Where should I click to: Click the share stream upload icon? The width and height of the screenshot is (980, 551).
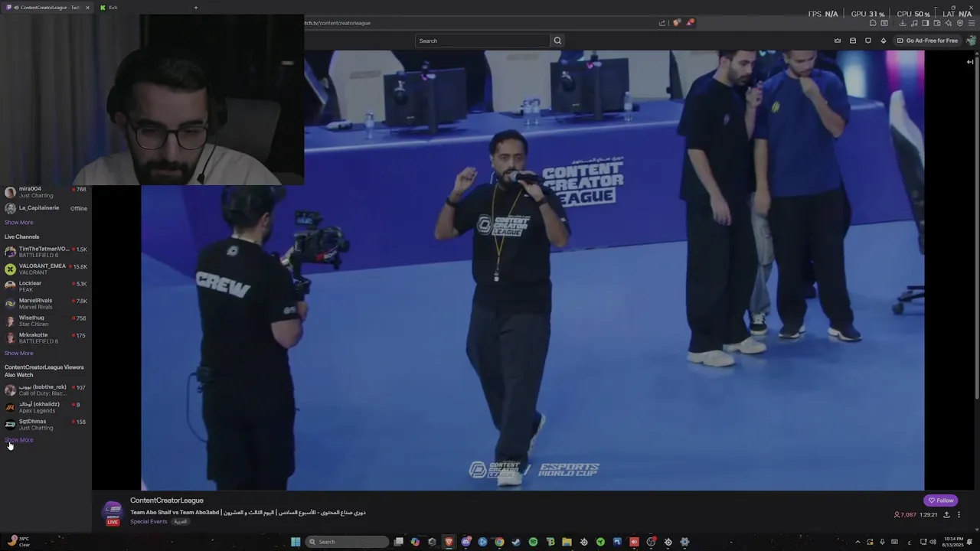tap(946, 515)
